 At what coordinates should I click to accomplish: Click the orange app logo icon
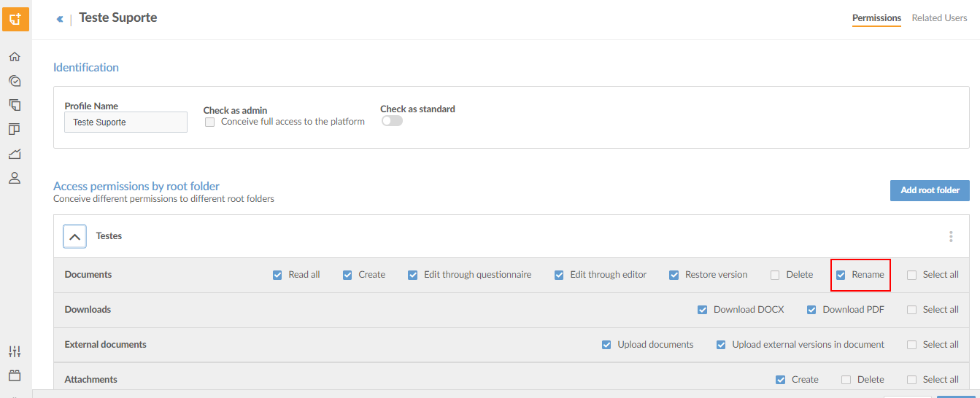click(x=15, y=18)
